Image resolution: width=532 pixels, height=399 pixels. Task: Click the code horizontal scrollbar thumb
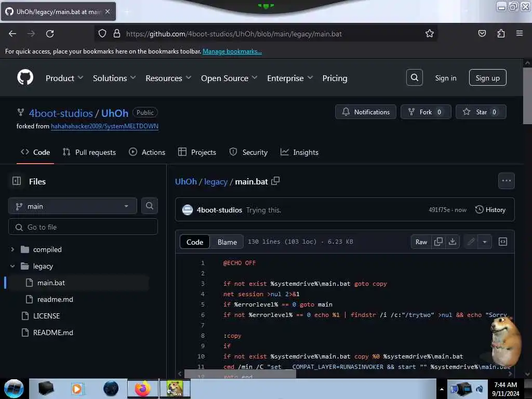coord(240,374)
